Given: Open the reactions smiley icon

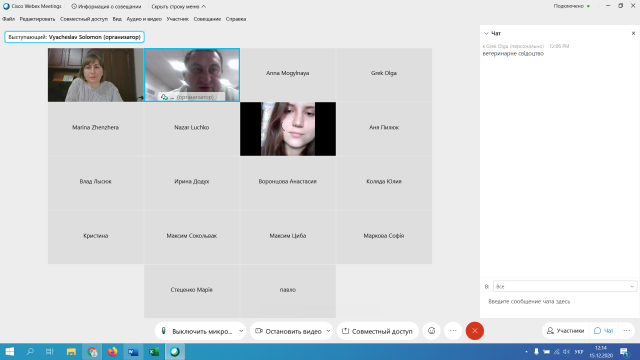Looking at the screenshot, I should pyautogui.click(x=431, y=331).
